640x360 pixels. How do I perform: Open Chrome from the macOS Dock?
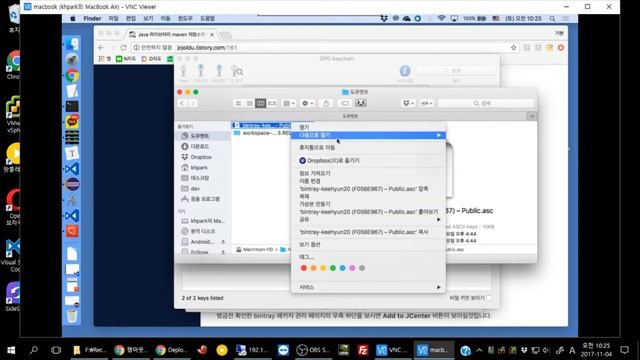[x=72, y=76]
